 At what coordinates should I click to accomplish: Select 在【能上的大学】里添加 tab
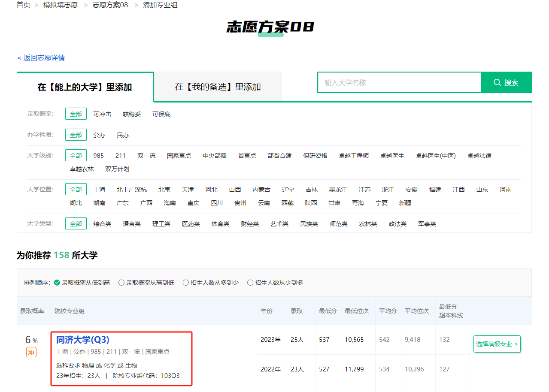[x=85, y=87]
